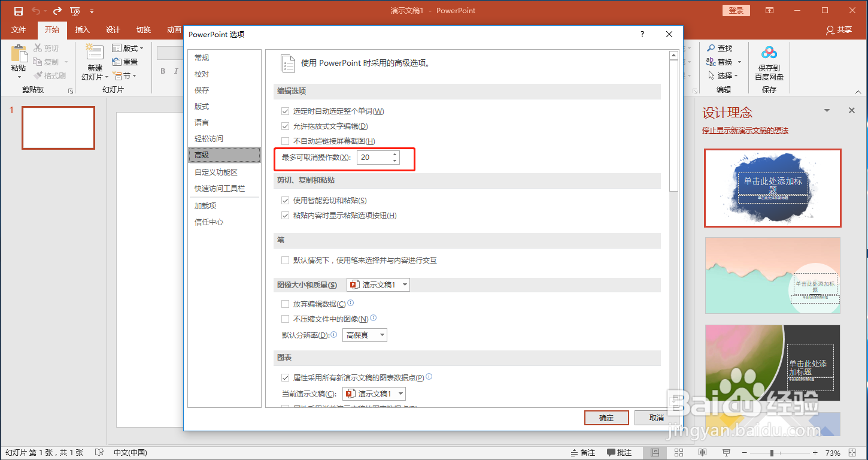Toggle 'do not auto-hyperlink screenshots' (不自动超链接屏幕截图)
Image resolution: width=868 pixels, height=460 pixels.
tap(286, 141)
